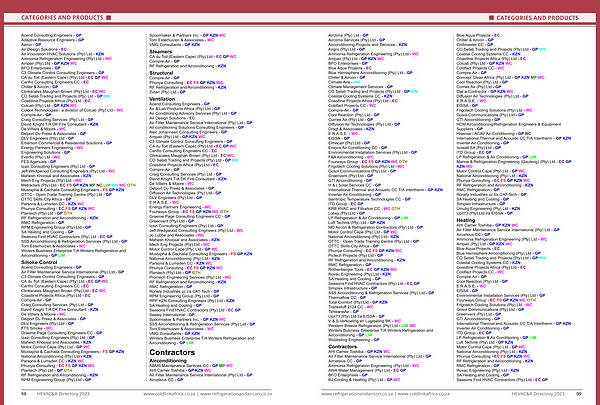Select the 'Elmecair (Pty) Ltd' entry
Viewport: 600px width, 405px height.
pos(349,143)
